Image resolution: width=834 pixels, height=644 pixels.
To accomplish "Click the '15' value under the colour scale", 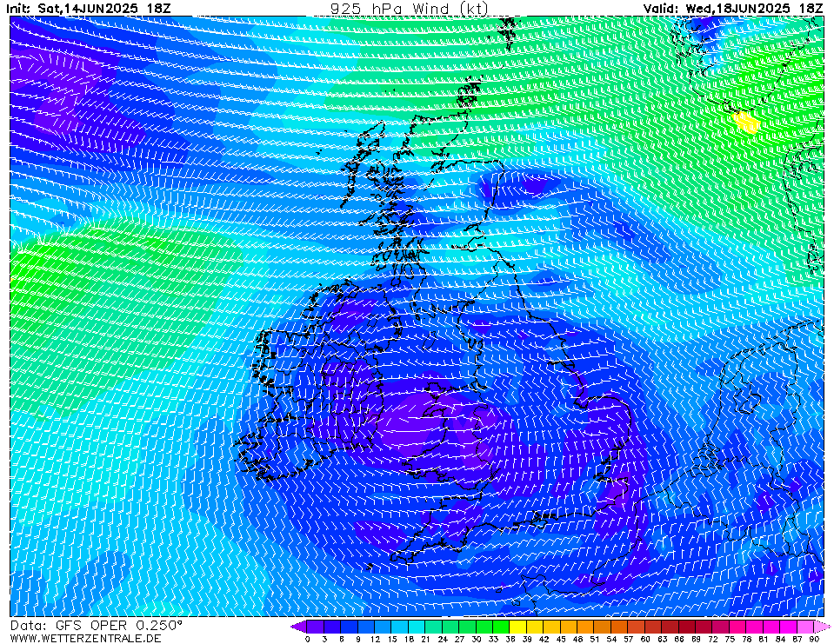I will (x=392, y=639).
